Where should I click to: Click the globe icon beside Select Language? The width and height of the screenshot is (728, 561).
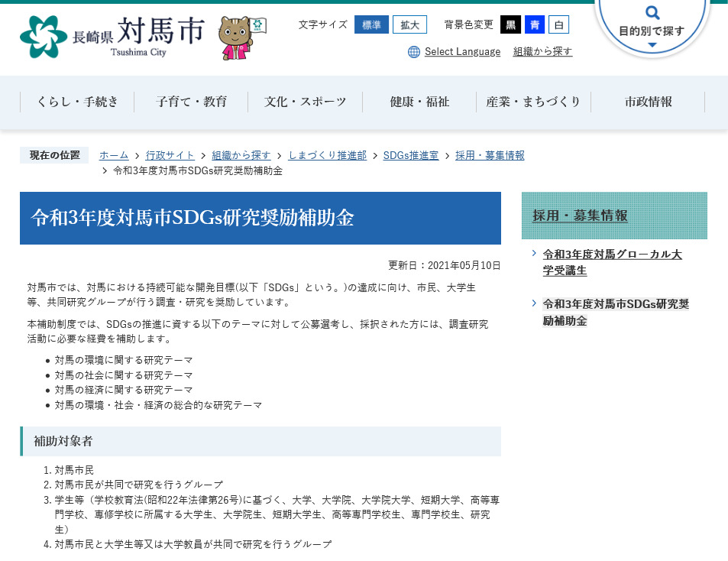tap(413, 52)
